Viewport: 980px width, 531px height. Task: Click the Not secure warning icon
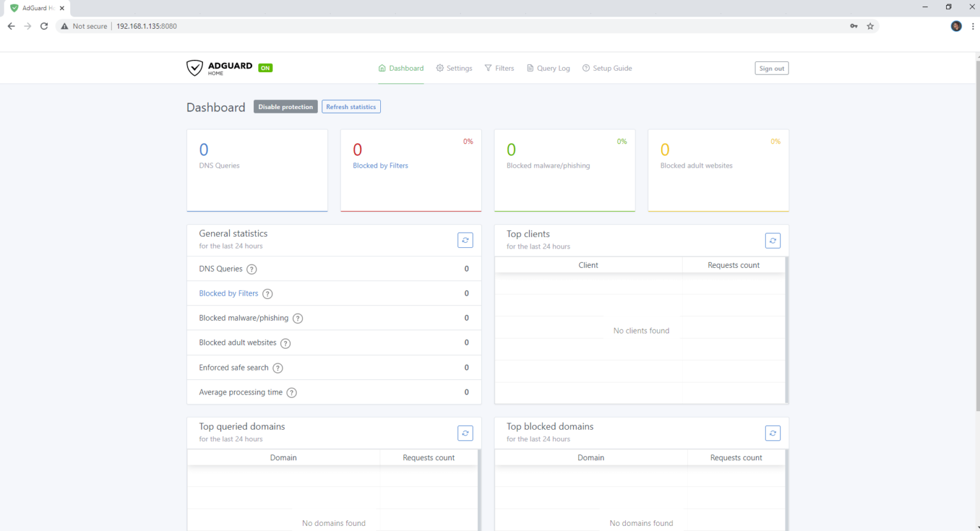click(x=64, y=26)
